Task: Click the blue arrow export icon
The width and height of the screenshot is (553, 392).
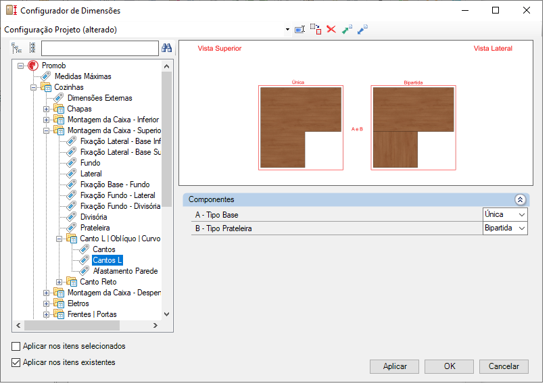Action: [x=362, y=30]
